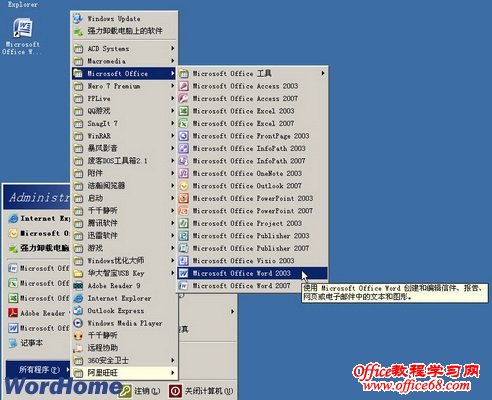Click the Visio 2003 icon
492x400 pixels.
point(184,261)
